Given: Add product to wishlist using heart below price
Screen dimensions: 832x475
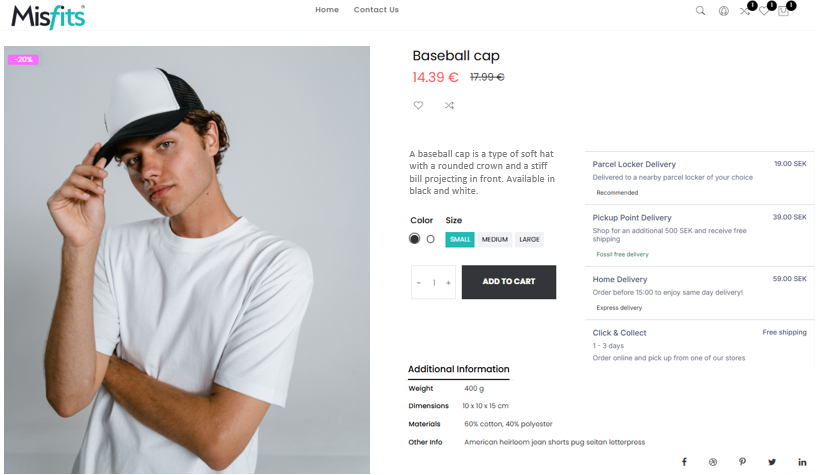Looking at the screenshot, I should click(x=418, y=105).
